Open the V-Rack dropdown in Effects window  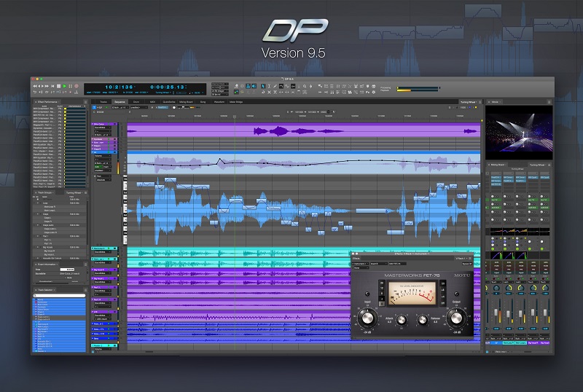[460, 257]
